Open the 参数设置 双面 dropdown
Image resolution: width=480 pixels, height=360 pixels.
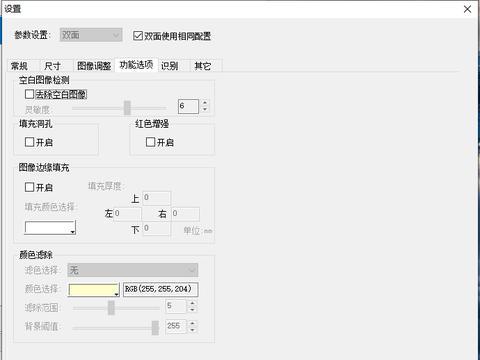(91, 35)
